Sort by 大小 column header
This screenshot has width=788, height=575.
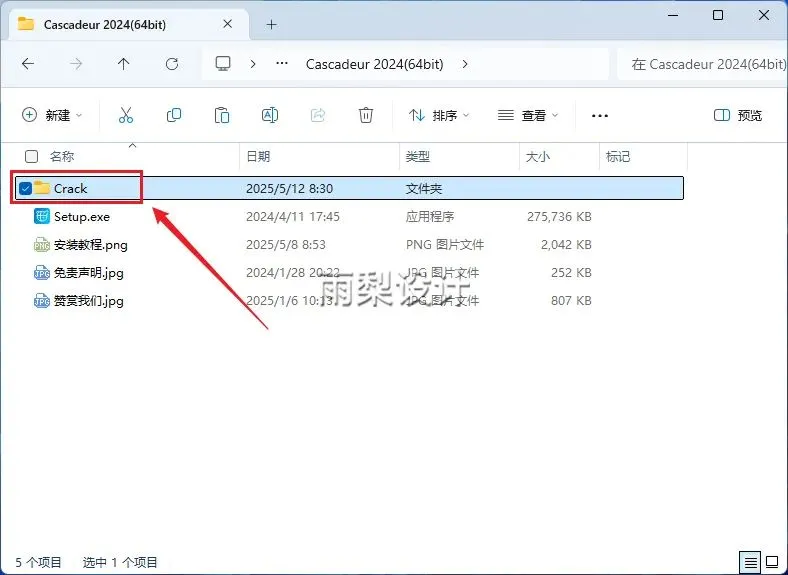[538, 156]
